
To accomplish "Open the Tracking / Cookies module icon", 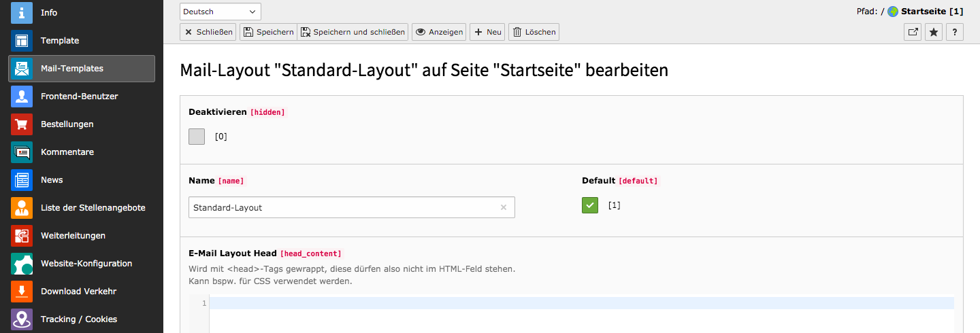I will [22, 319].
